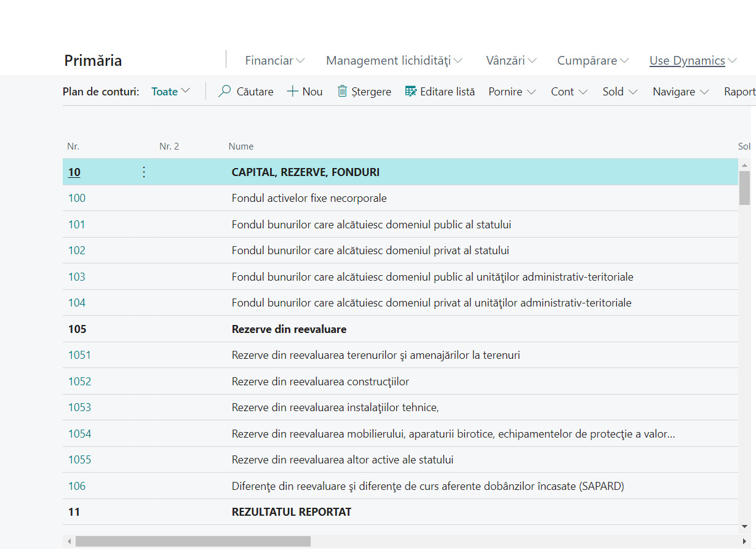
Task: Open account 106 Diferenţe din reevaluare
Action: pos(76,486)
